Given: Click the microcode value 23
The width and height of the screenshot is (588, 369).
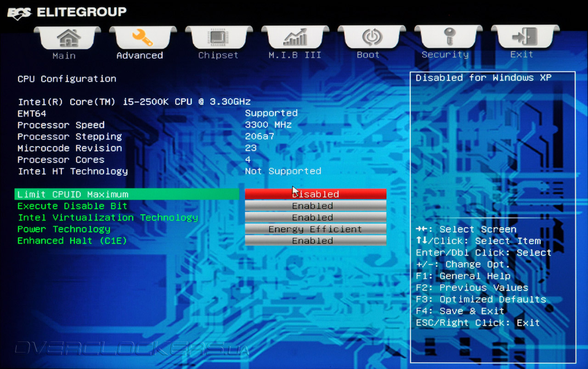Looking at the screenshot, I should [x=251, y=148].
